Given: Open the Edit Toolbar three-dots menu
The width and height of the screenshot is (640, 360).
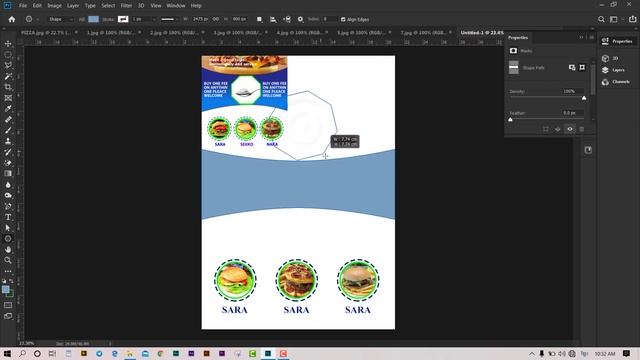Looking at the screenshot, I should coord(8,271).
